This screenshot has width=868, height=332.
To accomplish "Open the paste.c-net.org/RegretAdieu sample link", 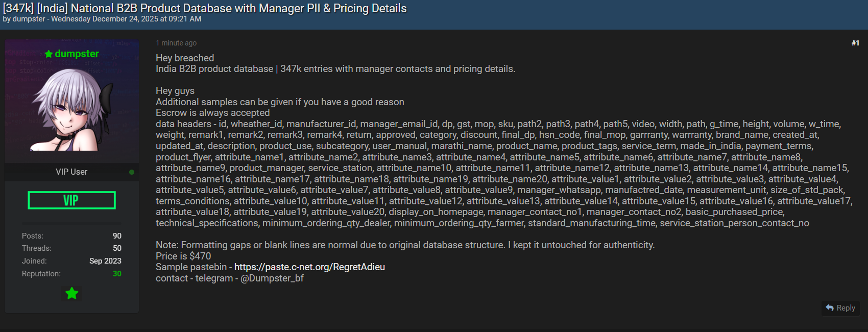I will [309, 267].
